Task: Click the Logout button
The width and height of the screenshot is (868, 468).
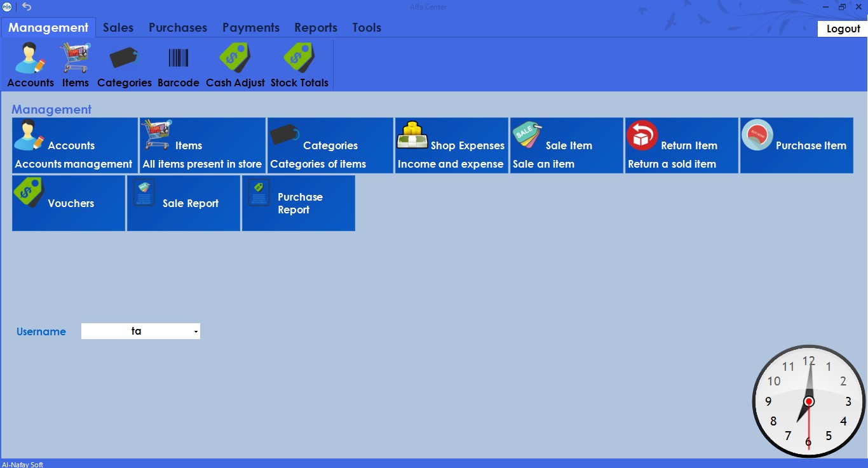Action: (x=842, y=29)
